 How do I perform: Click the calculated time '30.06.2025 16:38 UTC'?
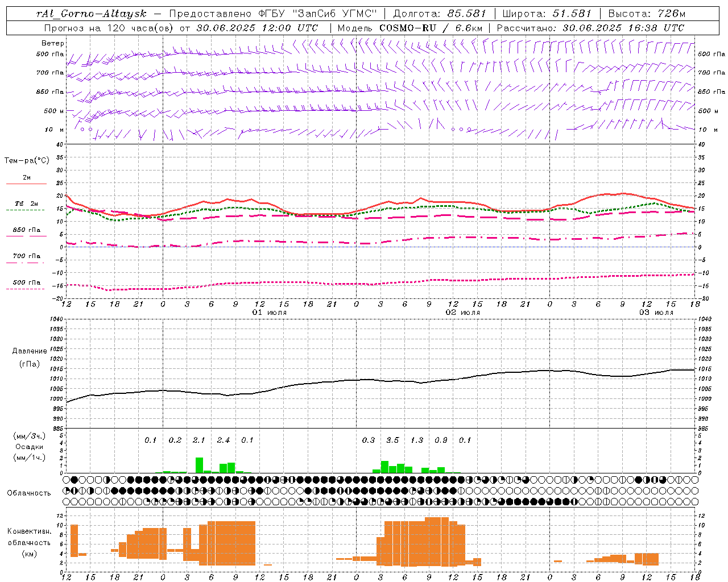623,27
